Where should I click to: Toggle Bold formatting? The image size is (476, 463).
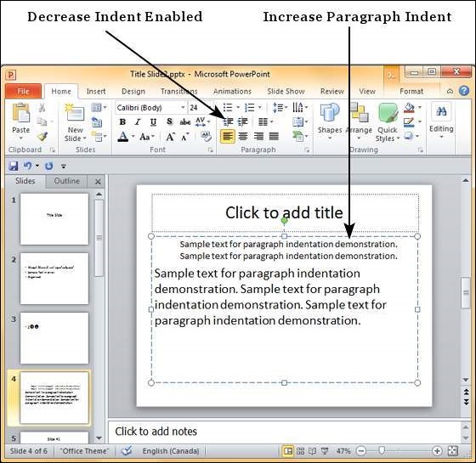point(122,122)
